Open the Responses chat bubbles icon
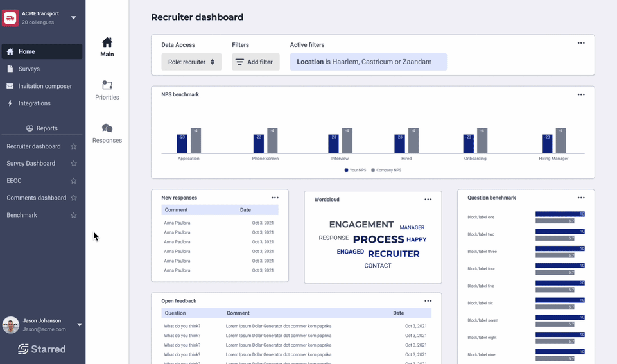 pos(107,128)
